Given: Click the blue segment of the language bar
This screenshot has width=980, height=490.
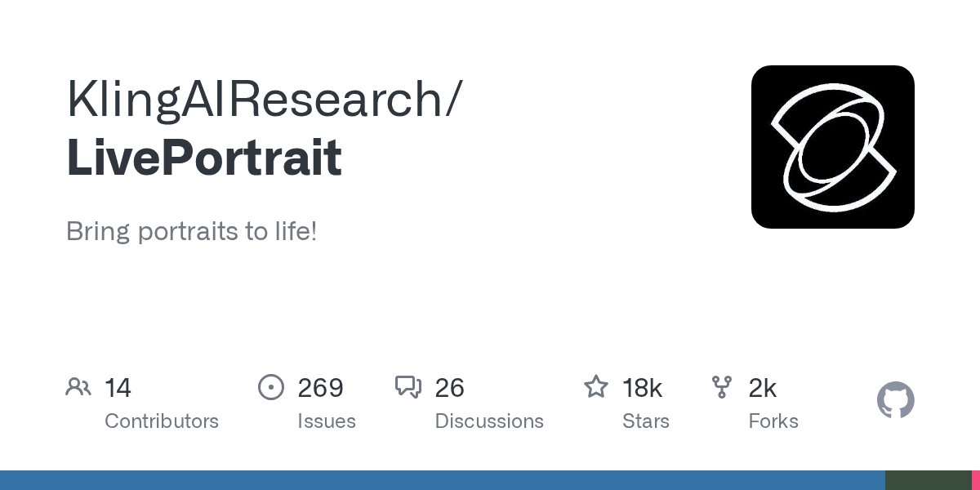Looking at the screenshot, I should point(441,480).
